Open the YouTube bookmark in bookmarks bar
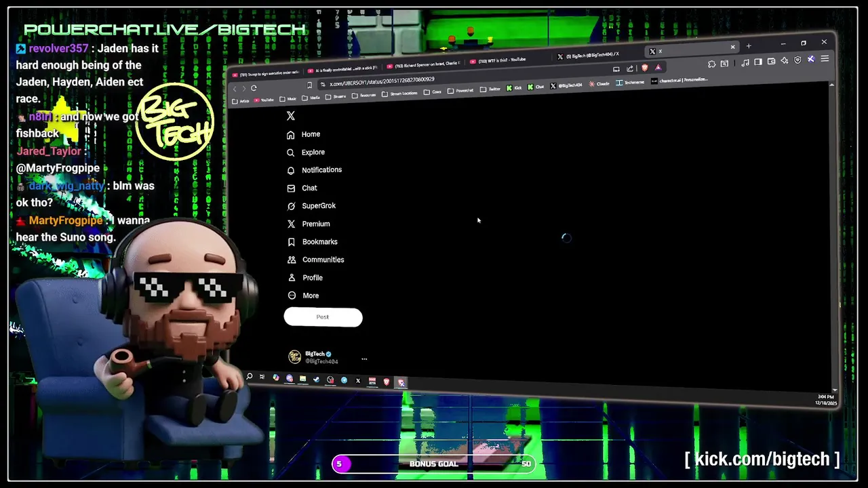868x488 pixels. (x=263, y=100)
